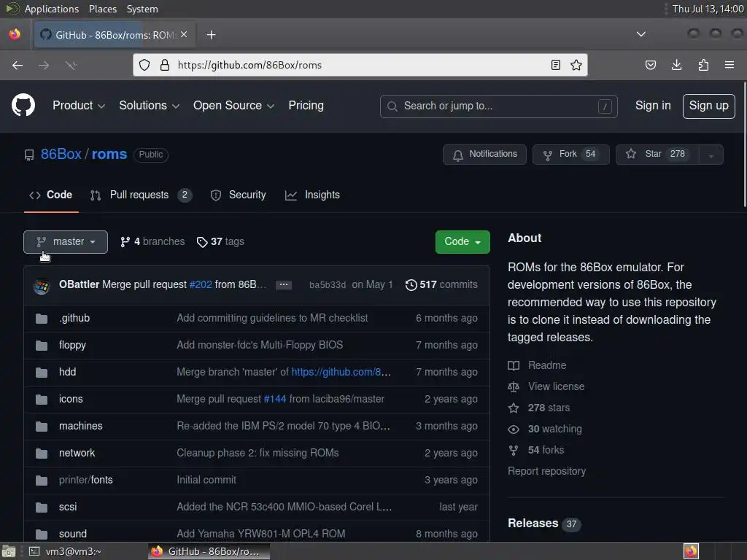Open the vm3@vm3 terminal taskbar entry

pos(64,551)
